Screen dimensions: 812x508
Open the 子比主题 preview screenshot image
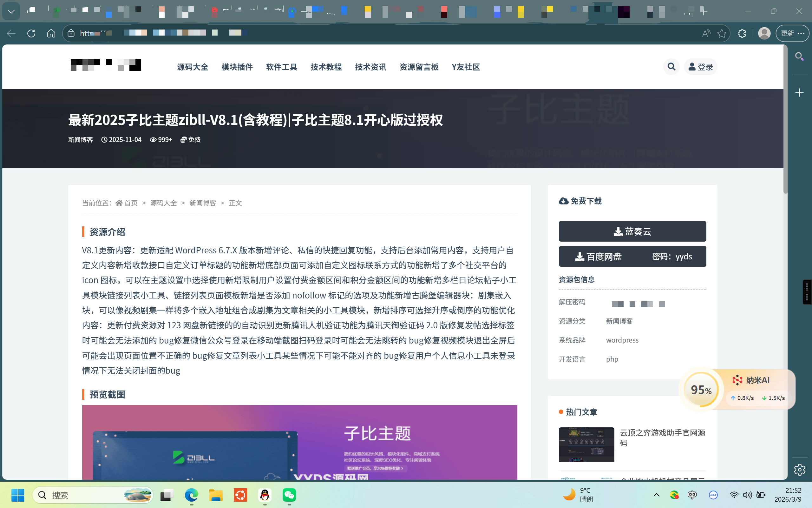(300, 442)
